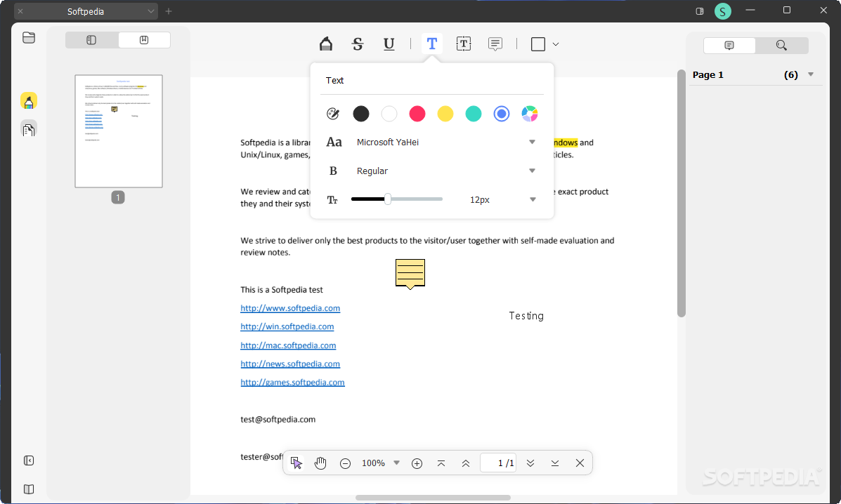Screen dimensions: 841x504
Task: Activate the select cursor tool
Action: (x=296, y=463)
